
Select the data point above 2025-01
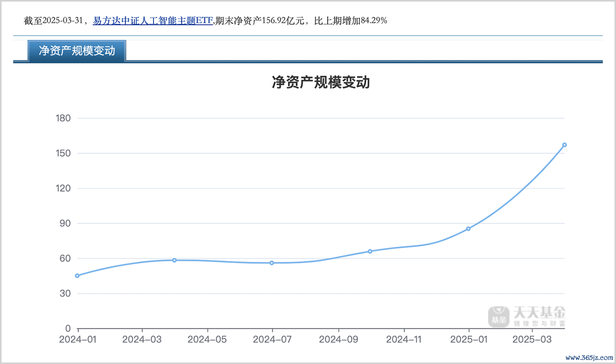468,229
